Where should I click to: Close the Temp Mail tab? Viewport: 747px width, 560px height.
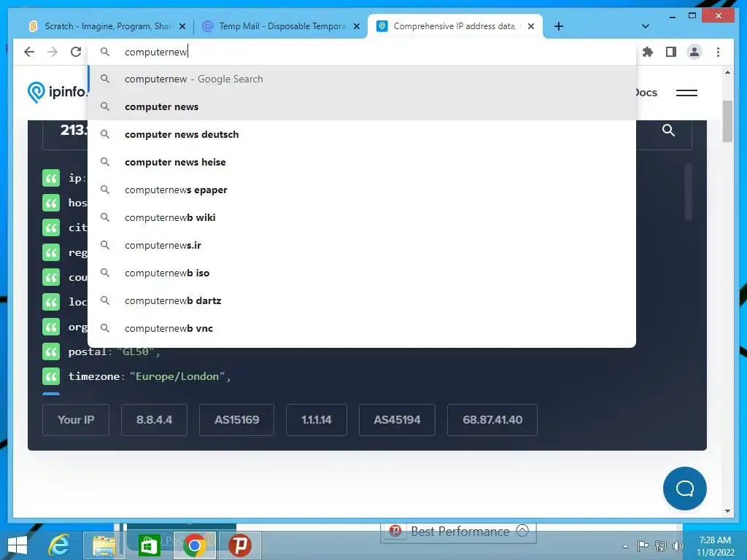click(356, 26)
